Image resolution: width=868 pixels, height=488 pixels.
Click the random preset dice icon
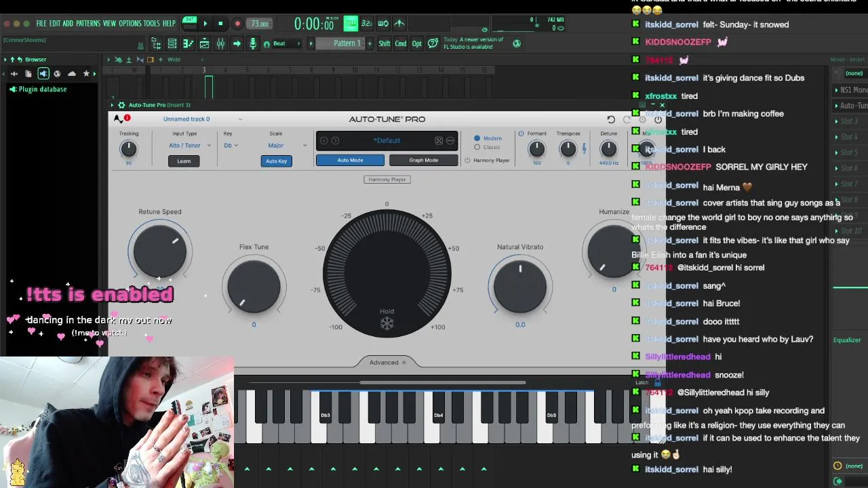tap(439, 140)
